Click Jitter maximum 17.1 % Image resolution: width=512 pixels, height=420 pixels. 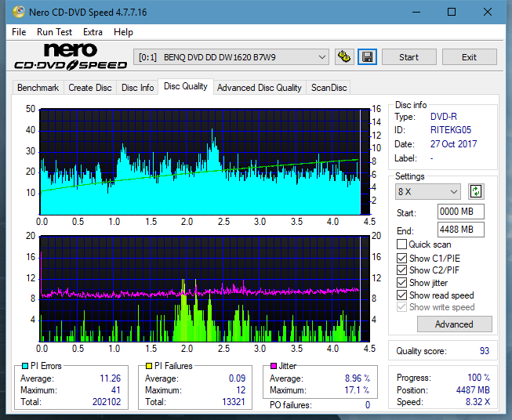(358, 390)
